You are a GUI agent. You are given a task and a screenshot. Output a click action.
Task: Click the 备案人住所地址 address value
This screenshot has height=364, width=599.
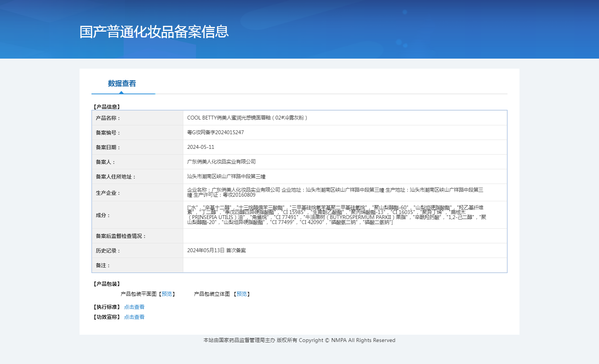(226, 176)
